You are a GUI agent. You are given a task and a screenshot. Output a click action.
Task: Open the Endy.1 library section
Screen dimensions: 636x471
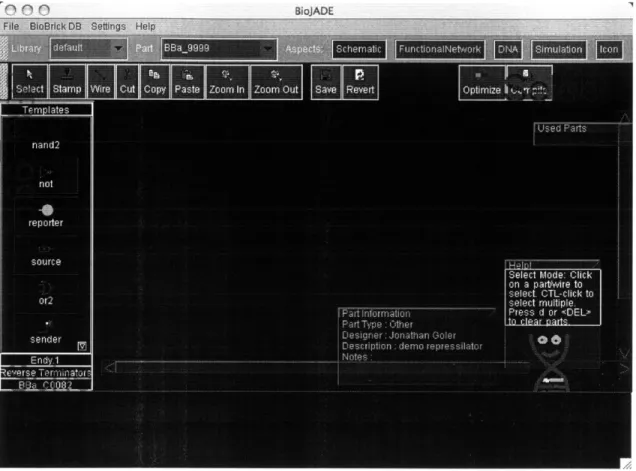point(46,360)
